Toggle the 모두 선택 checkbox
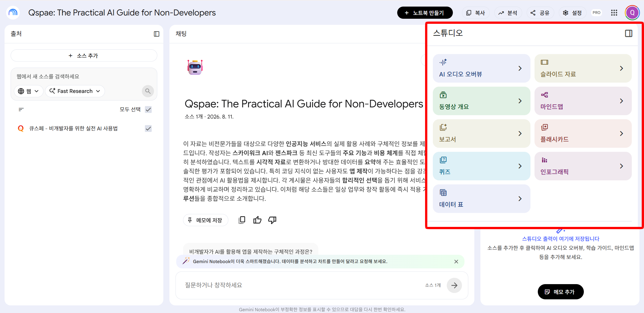The width and height of the screenshot is (644, 313). (x=148, y=109)
